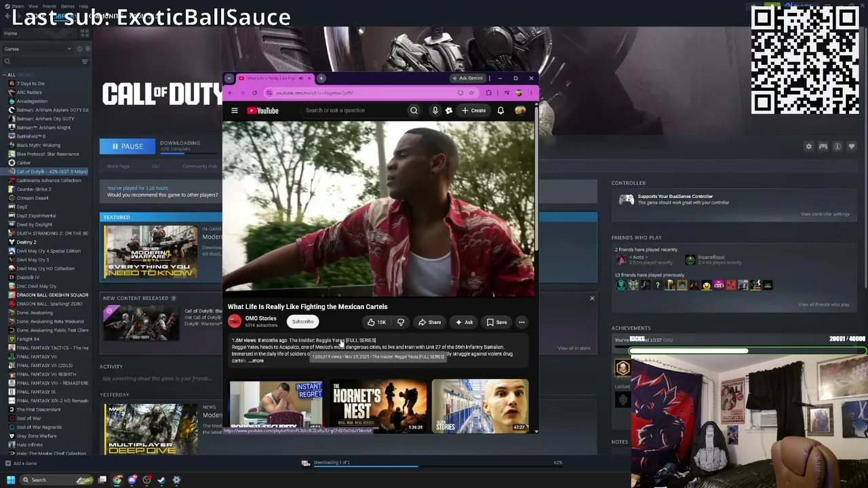Screen dimensions: 868x488
Task: Open more actions ellipsis under the video
Action: pyautogui.click(x=521, y=322)
